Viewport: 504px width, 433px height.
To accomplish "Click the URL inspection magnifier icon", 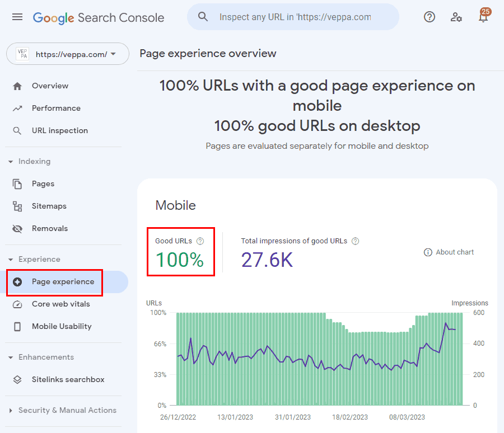I will tap(17, 131).
